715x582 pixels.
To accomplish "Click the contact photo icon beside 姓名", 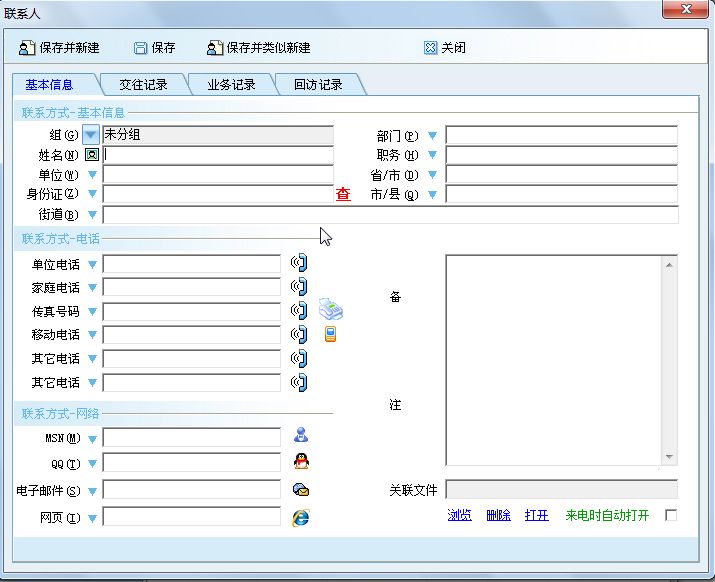I will [92, 155].
